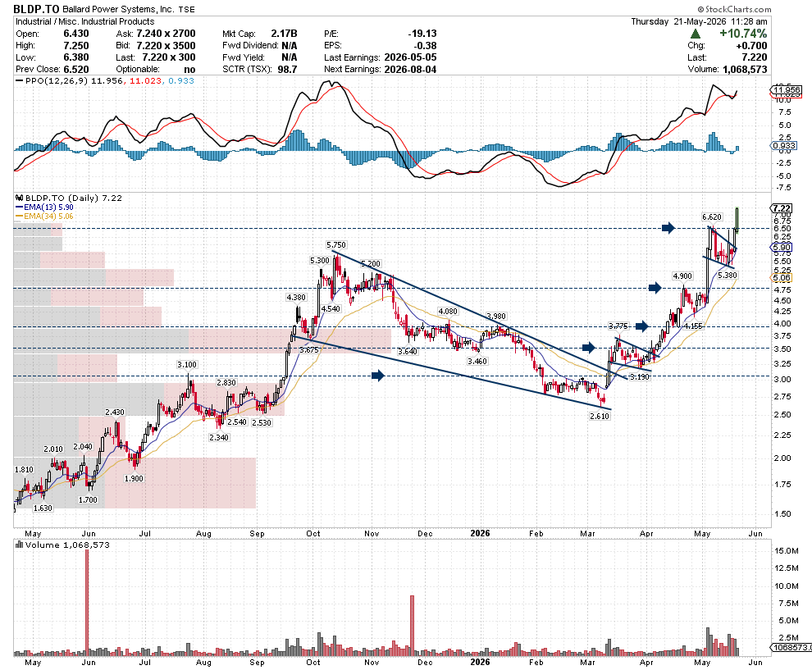Click the Ask value 7.240 x 2700

point(166,34)
